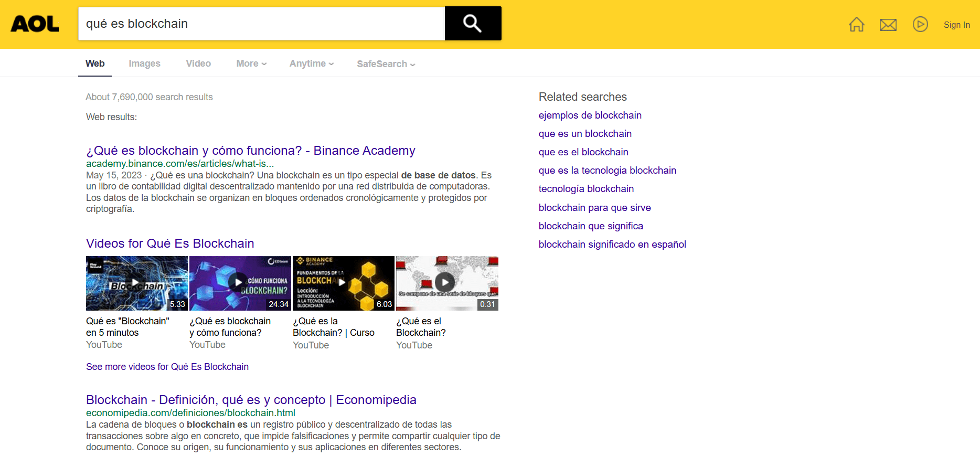Open the AOL home icon
The width and height of the screenshot is (980, 456).
click(x=857, y=24)
